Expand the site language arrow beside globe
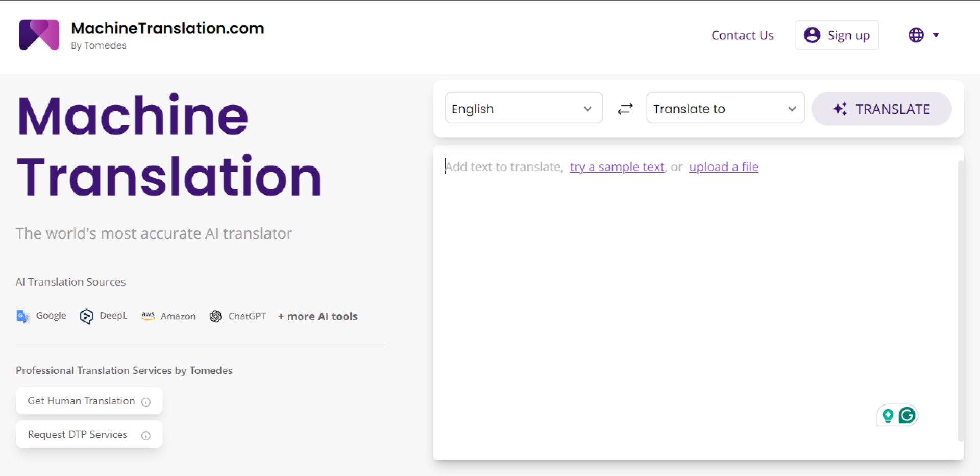This screenshot has width=980, height=476. coord(936,35)
